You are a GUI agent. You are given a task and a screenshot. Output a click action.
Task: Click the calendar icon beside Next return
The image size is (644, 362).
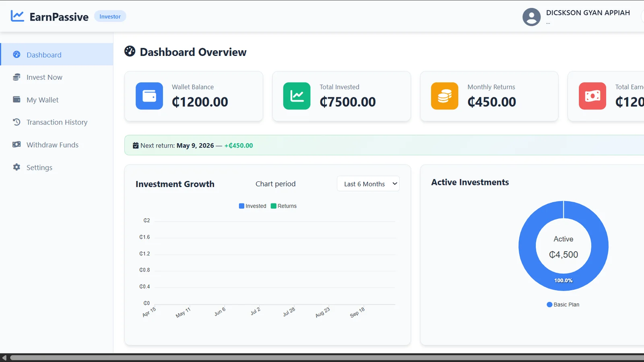coord(136,146)
